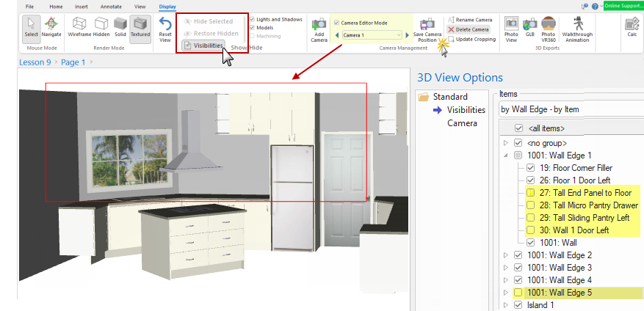This screenshot has height=311, width=644.
Task: Click the Visibilities button in the ribbon
Action: click(203, 46)
